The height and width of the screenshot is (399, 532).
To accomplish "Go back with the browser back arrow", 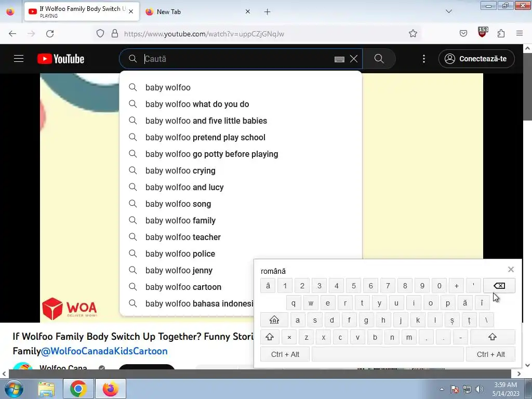I will tap(12, 34).
